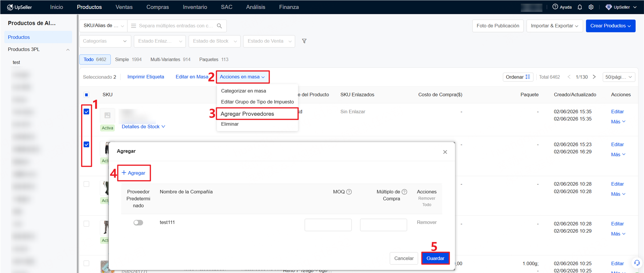Click the search magnifier icon
This screenshot has height=273, width=644.
pos(219,26)
